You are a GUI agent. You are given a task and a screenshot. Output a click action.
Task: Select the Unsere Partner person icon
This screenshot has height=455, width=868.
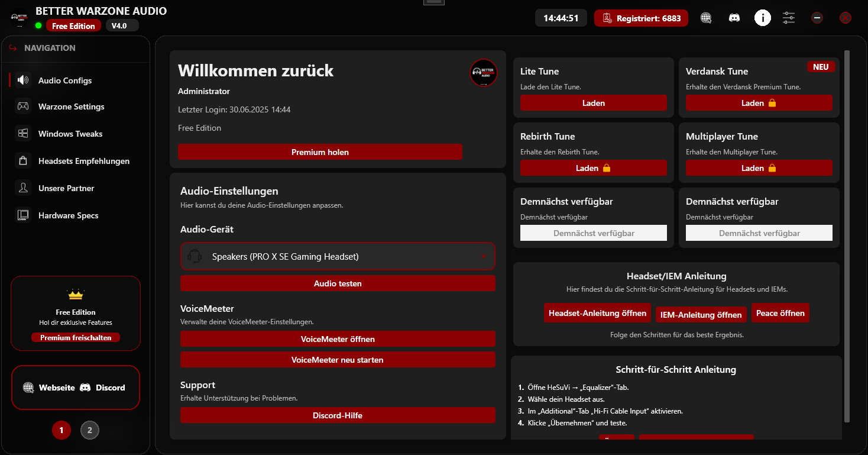[23, 188]
